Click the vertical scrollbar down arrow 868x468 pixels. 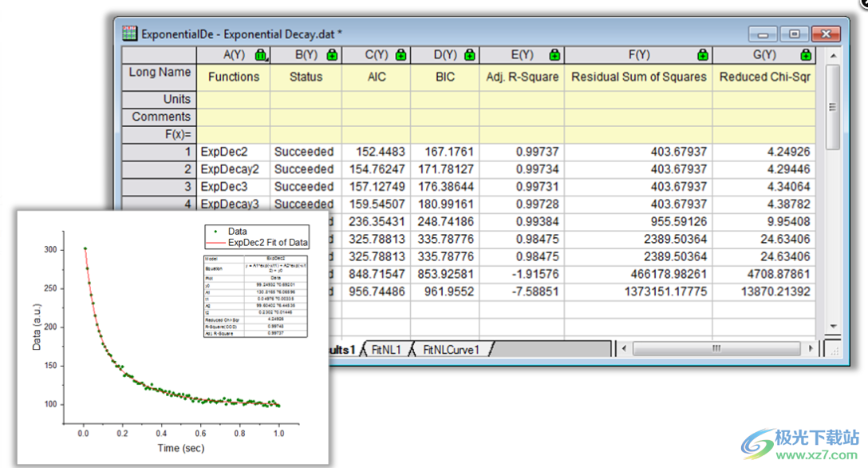click(x=833, y=327)
